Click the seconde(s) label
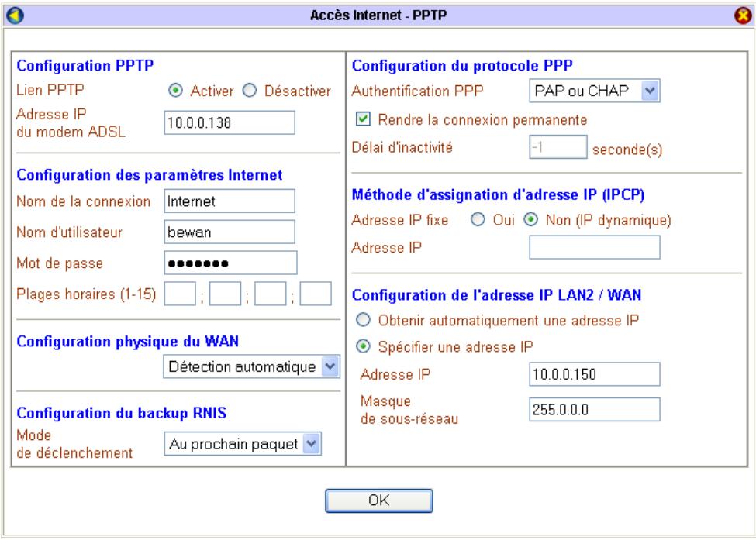Screen dimensions: 756x540 627,150
